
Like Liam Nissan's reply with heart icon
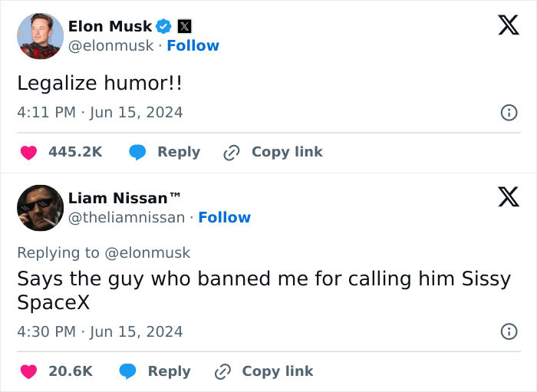coord(29,371)
